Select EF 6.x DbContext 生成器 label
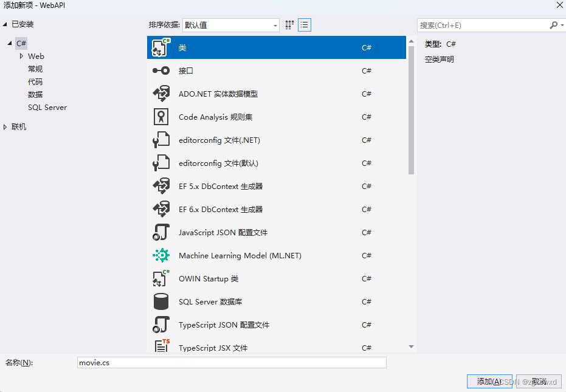This screenshot has height=392, width=566. (221, 209)
